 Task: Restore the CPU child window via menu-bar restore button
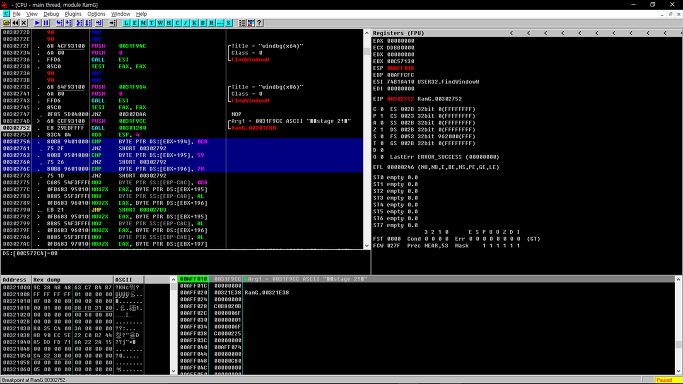pyautogui.click(x=670, y=14)
